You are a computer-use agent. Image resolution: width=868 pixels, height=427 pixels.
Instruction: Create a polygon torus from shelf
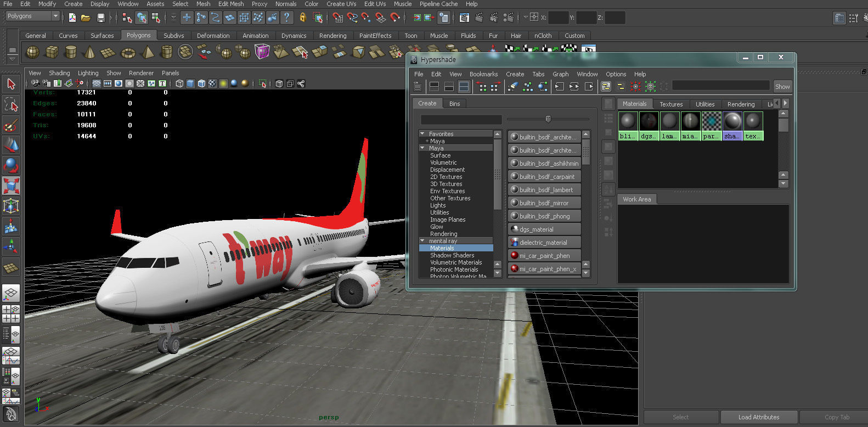click(x=128, y=52)
